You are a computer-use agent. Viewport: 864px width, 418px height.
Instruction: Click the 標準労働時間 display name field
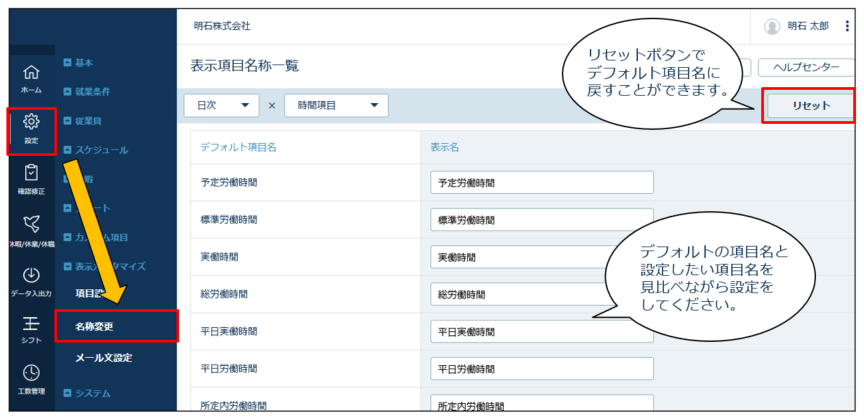[542, 220]
